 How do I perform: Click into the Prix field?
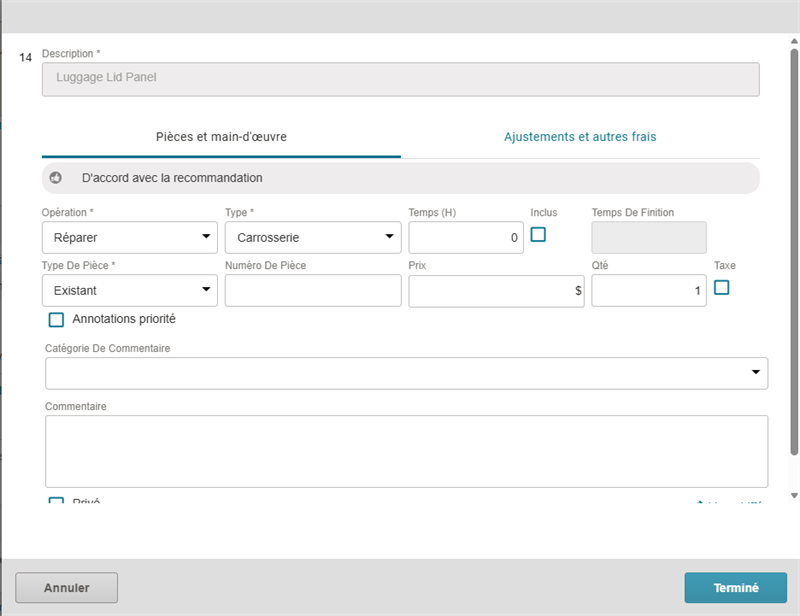[x=495, y=290]
